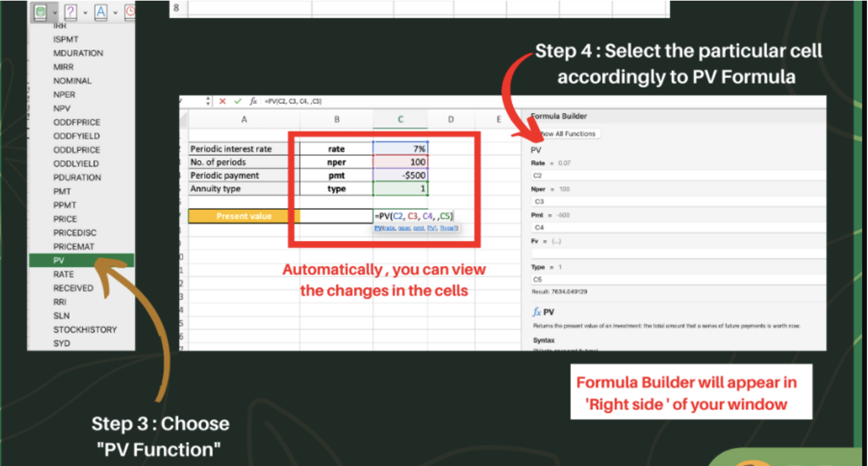Click the Nper input field containing C3
Image resolution: width=868 pixels, height=466 pixels.
678,201
